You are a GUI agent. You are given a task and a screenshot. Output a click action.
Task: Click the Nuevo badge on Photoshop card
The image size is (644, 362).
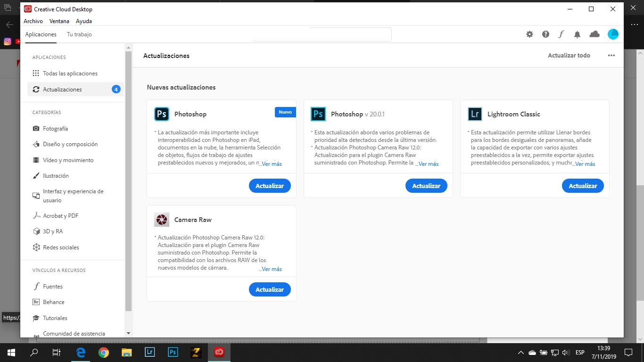pyautogui.click(x=285, y=112)
